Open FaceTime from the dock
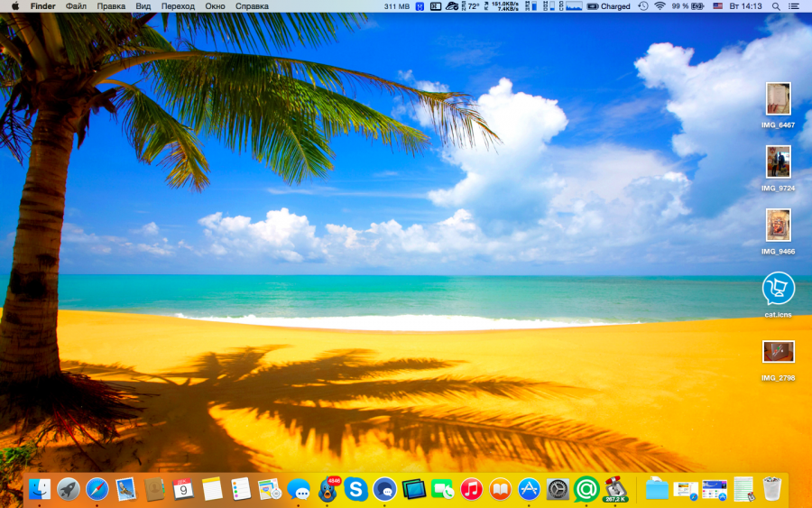 click(442, 489)
